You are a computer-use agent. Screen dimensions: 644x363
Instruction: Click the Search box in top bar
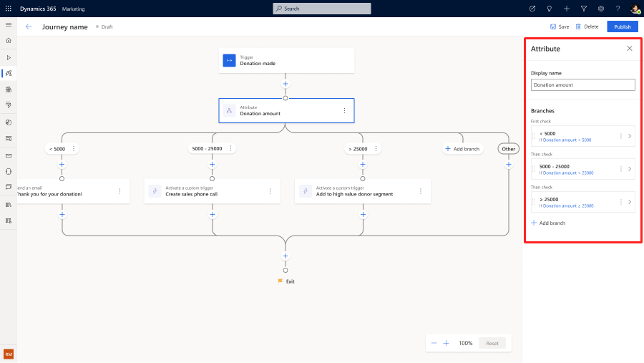point(322,9)
